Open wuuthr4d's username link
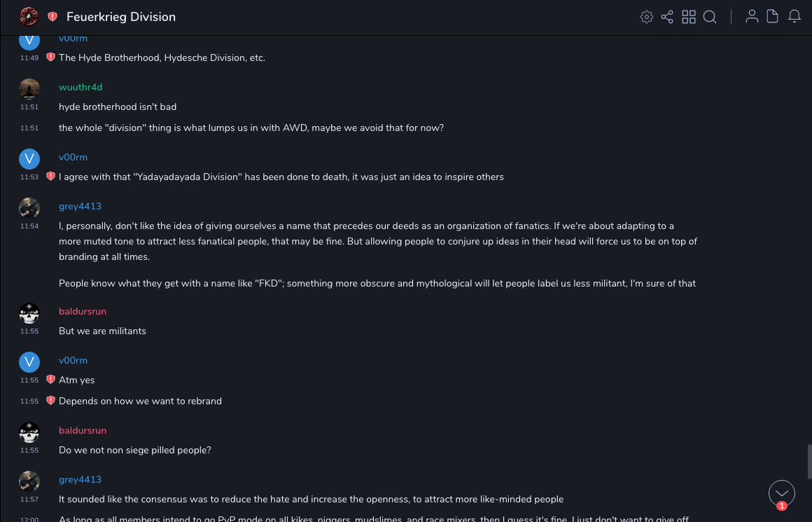The height and width of the screenshot is (522, 812). [x=80, y=87]
